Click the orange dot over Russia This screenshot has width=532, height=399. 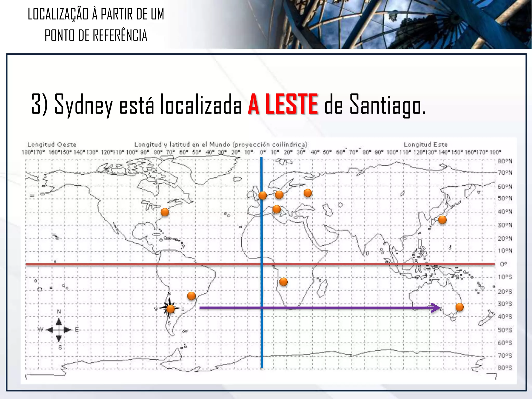coord(308,193)
